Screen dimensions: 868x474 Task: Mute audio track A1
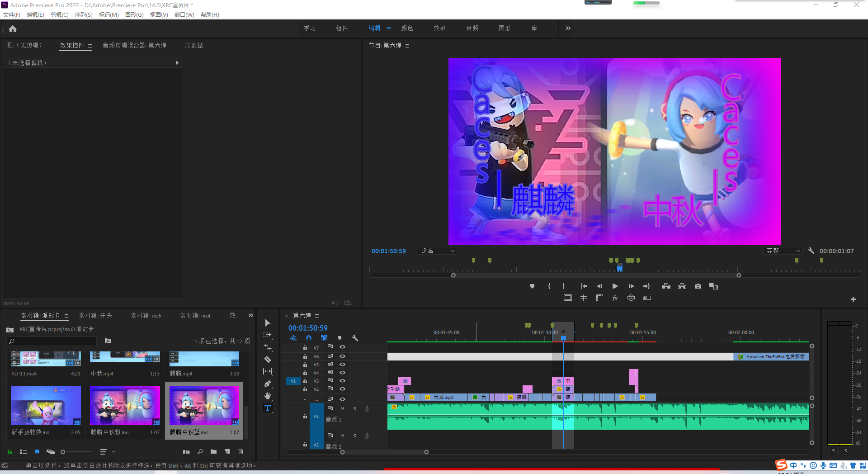click(x=342, y=408)
